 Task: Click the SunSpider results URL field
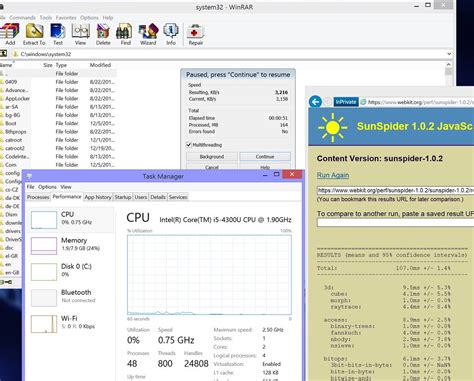[395, 190]
